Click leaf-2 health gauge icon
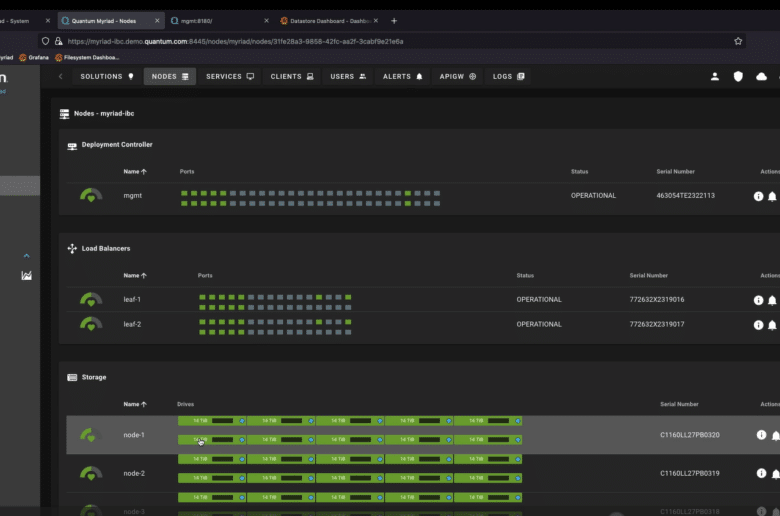 [x=91, y=324]
